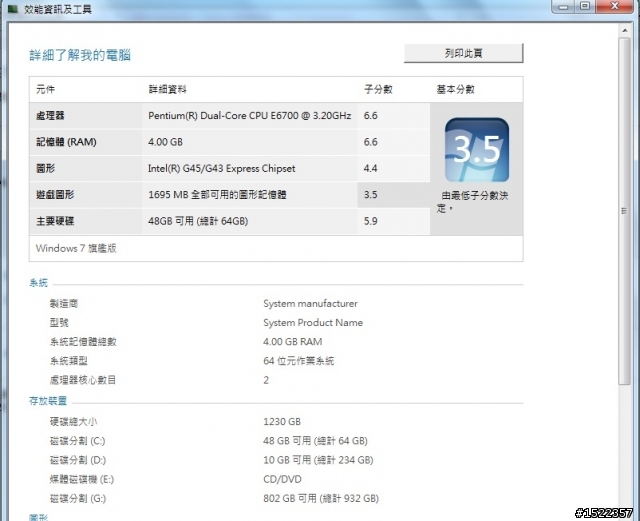Screen dimensions: 640x521
Task: Click the 存放裝置 section heading
Action: 48,401
